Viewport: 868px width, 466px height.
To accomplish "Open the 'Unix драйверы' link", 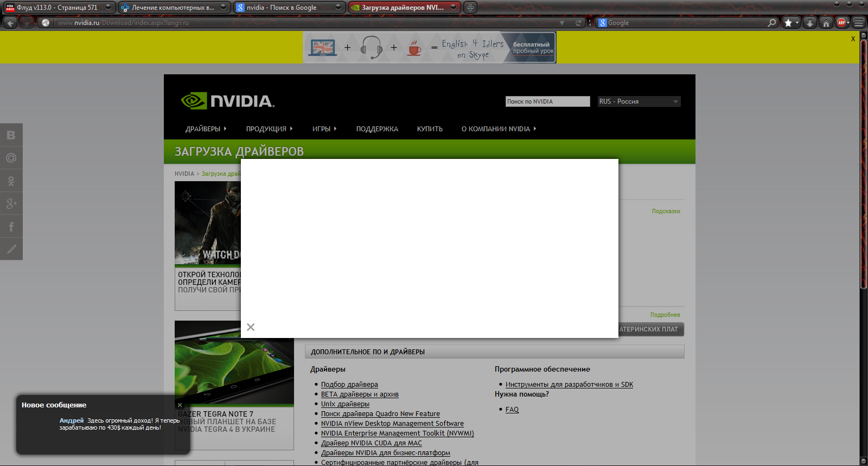I will click(x=345, y=404).
